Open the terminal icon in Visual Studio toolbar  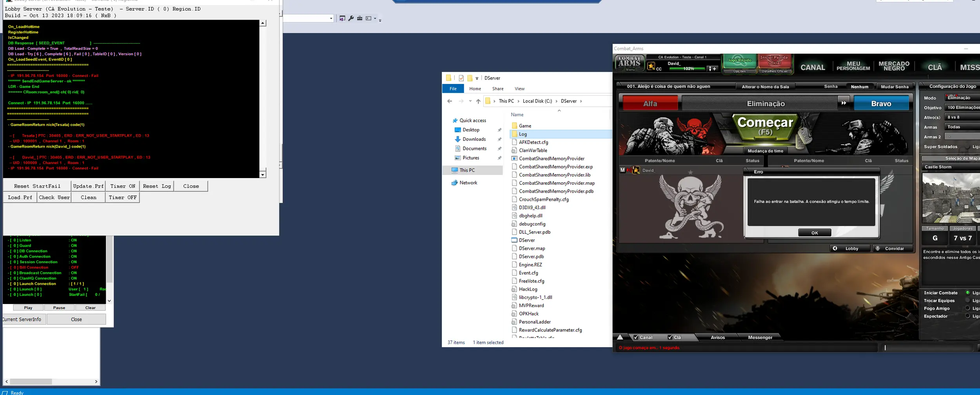coord(368,18)
